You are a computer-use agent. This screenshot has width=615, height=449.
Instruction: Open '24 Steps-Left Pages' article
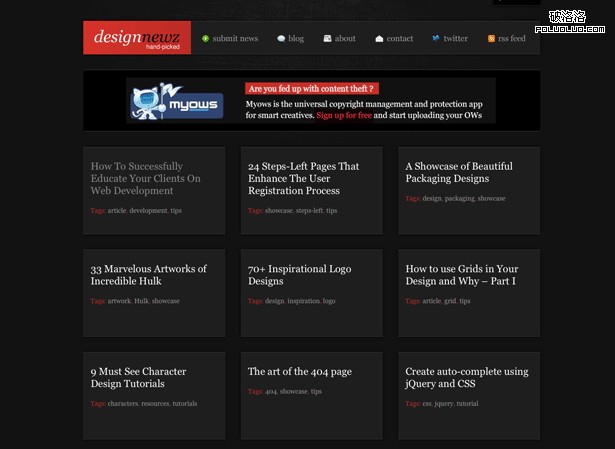point(303,178)
